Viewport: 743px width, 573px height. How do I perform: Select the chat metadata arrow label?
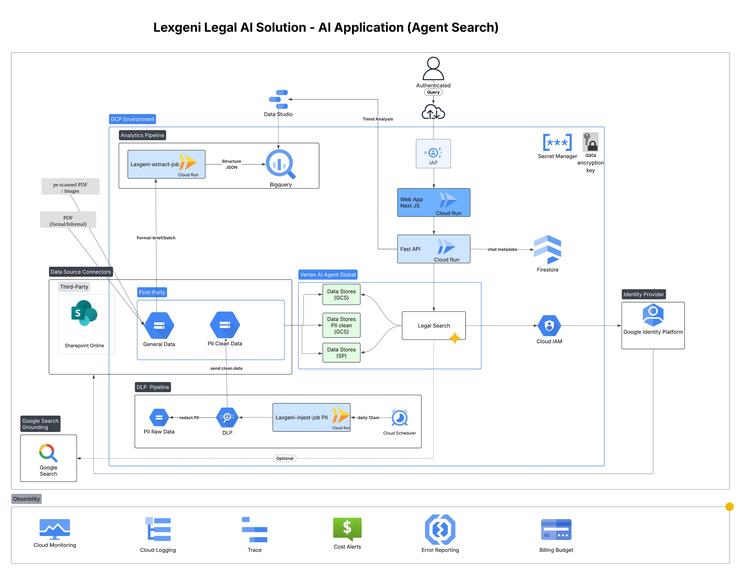coord(502,249)
